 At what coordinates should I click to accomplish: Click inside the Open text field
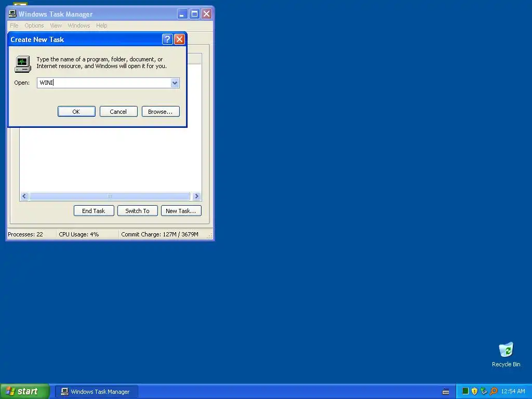click(104, 83)
